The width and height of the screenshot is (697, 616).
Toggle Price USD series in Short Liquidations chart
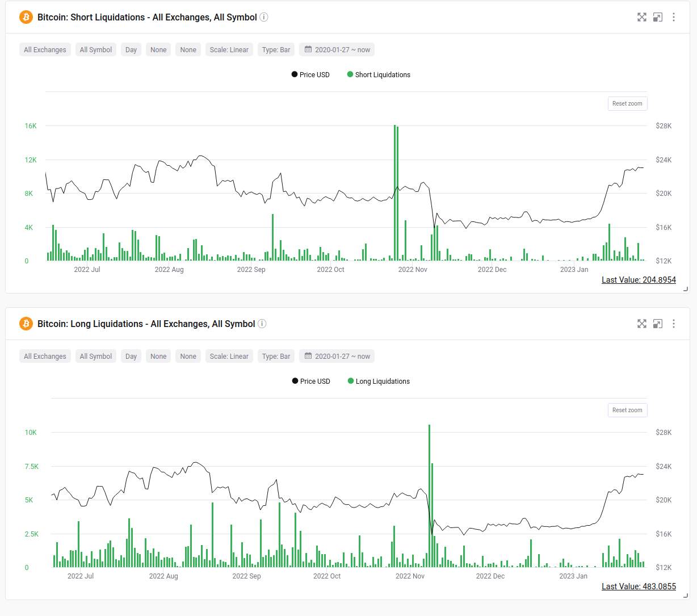(310, 74)
